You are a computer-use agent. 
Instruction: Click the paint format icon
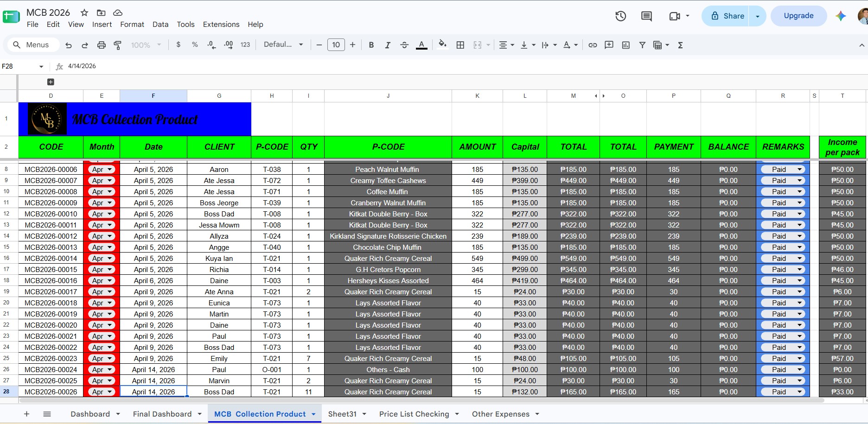tap(117, 45)
